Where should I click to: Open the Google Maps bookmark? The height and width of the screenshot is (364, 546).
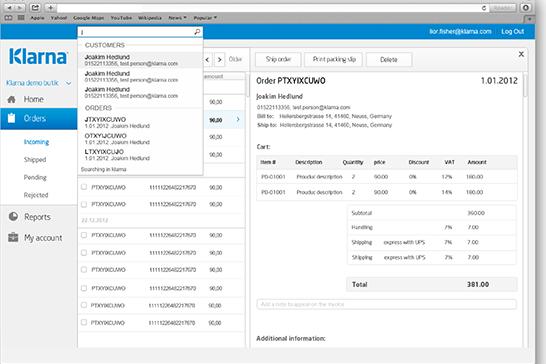pos(88,18)
